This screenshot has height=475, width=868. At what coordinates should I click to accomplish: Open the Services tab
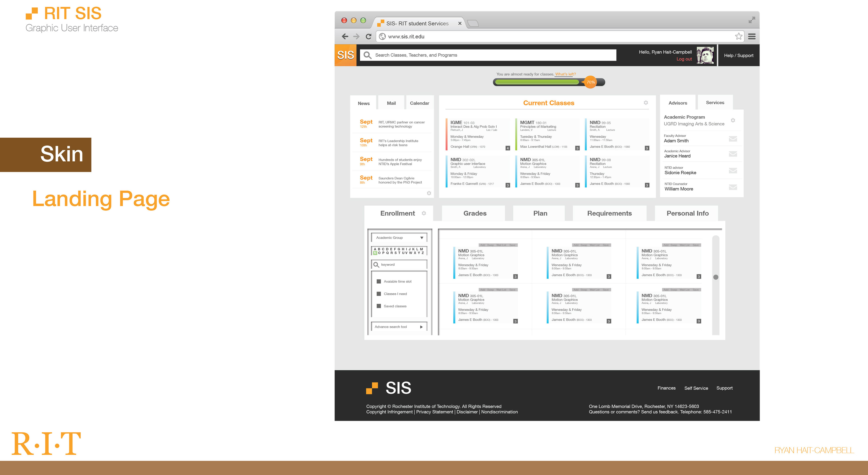point(715,103)
